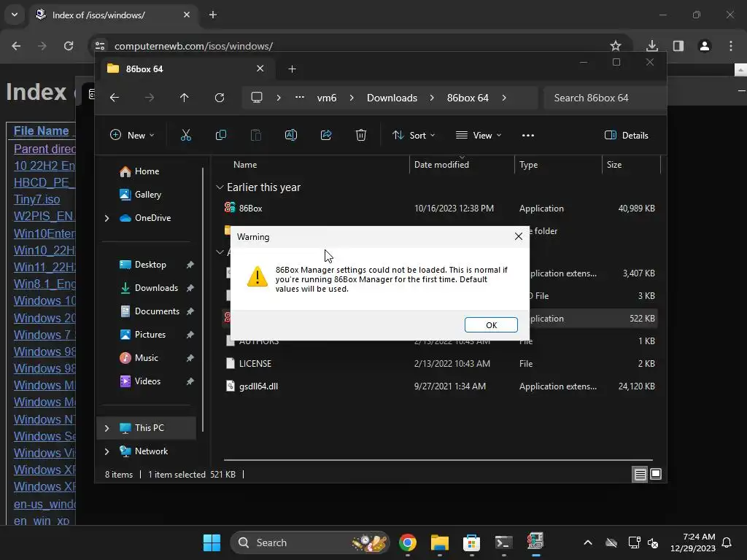The height and width of the screenshot is (560, 747).
Task: Click OK in the Warning dialog
Action: tap(491, 324)
